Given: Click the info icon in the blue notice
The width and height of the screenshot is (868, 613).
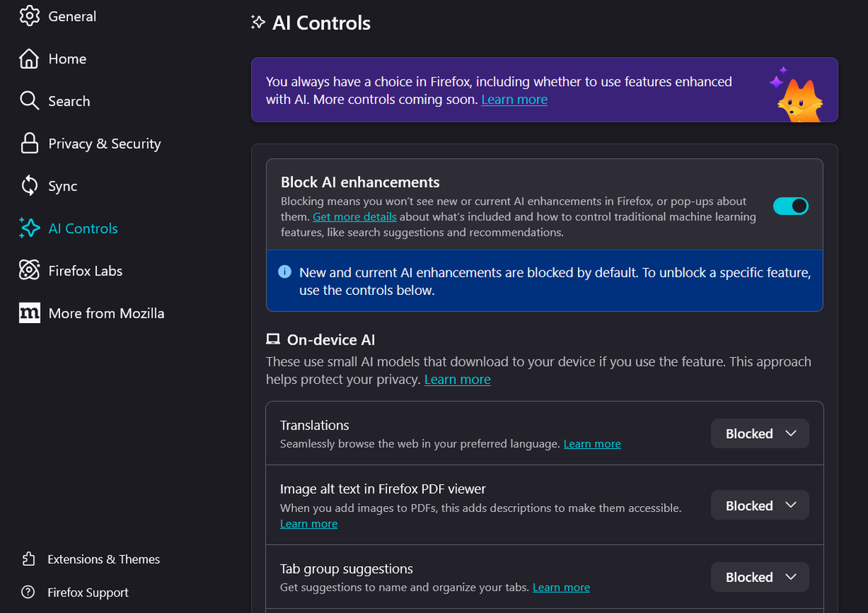Looking at the screenshot, I should click(284, 273).
